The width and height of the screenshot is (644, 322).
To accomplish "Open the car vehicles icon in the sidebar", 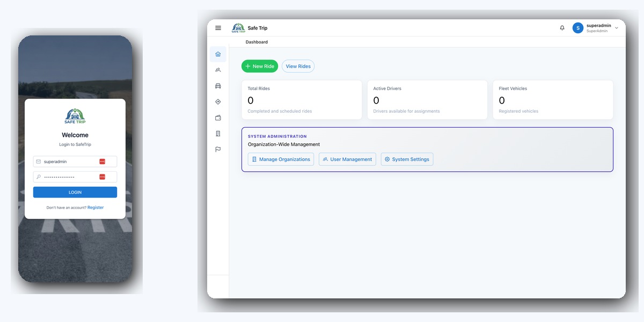I will pos(218,86).
